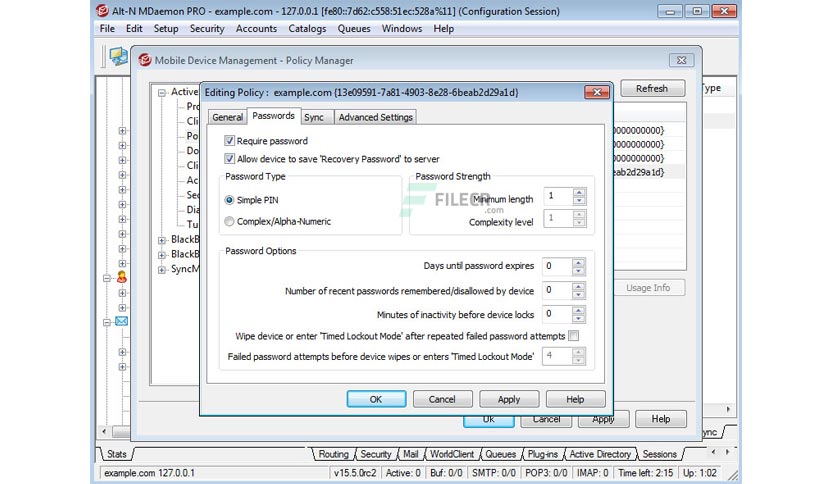Viewport: 836px width, 484px height.
Task: Collapse the mail envelope node in main tree
Action: tap(107, 322)
